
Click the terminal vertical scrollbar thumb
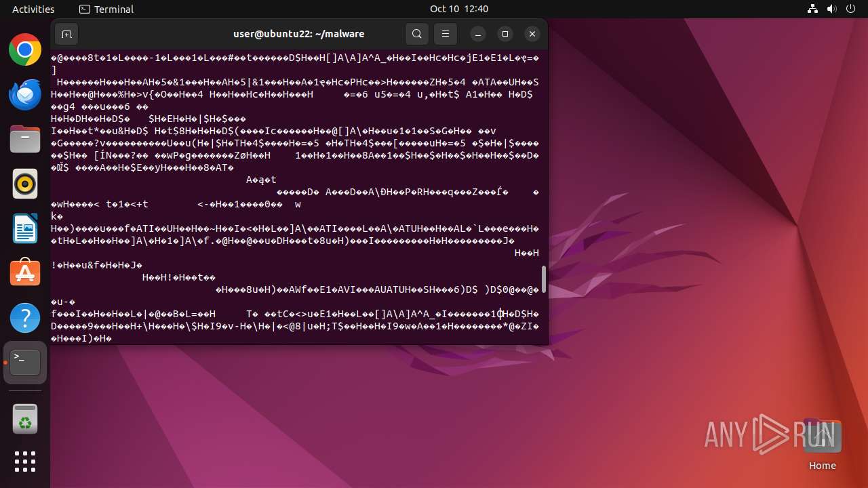[x=543, y=279]
